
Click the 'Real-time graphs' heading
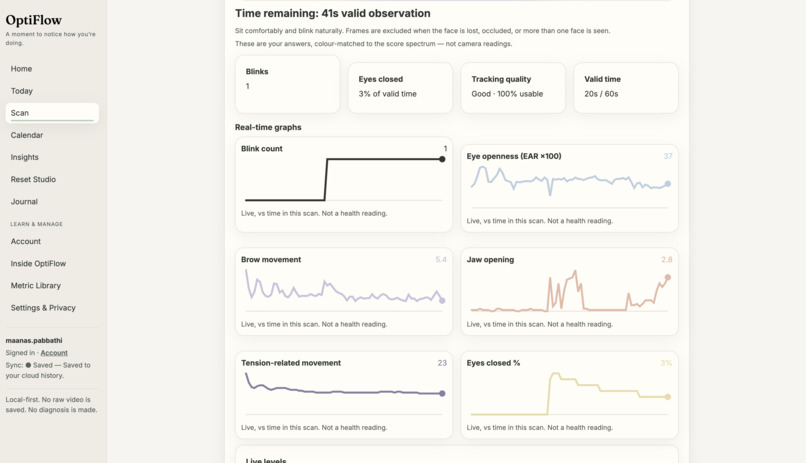click(x=268, y=127)
